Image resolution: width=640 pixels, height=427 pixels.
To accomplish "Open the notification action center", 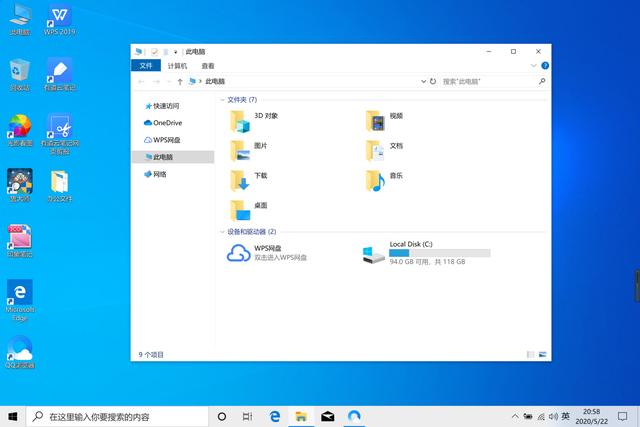I will tap(622, 416).
